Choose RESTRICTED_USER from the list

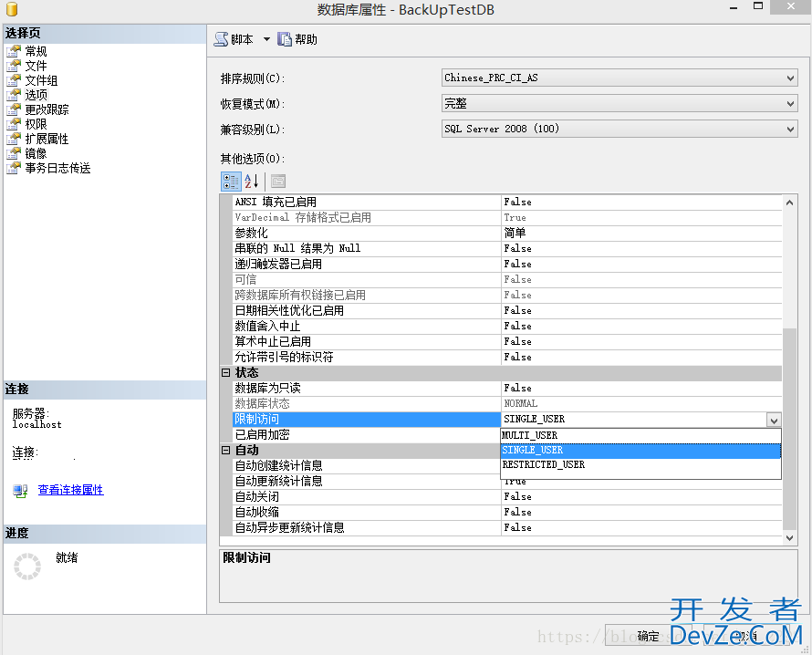coord(640,465)
